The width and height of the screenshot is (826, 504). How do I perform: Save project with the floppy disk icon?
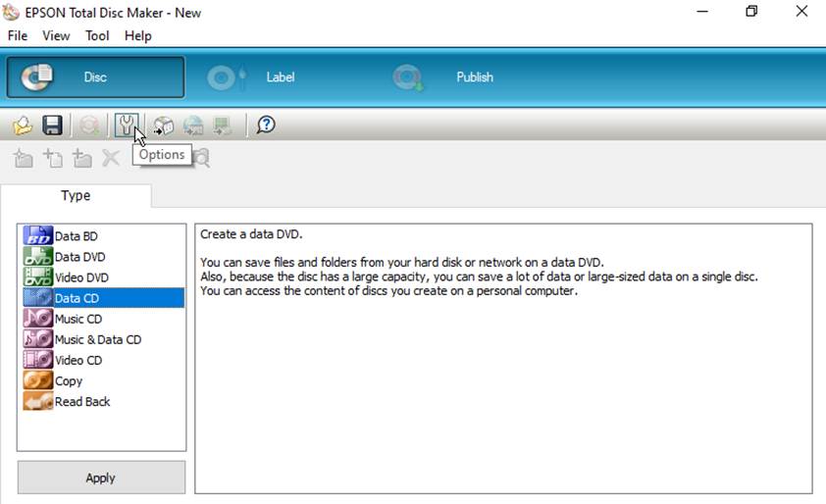[x=52, y=126]
